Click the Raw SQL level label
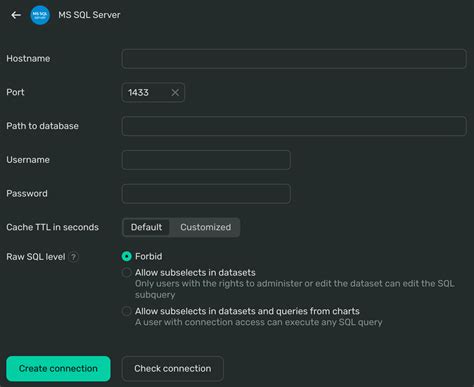 [36, 257]
